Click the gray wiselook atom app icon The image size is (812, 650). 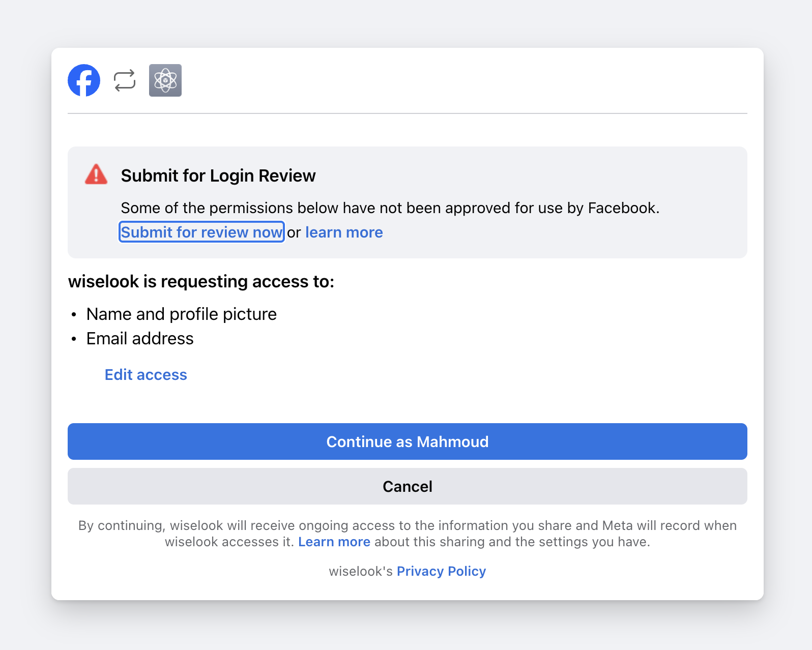click(165, 80)
